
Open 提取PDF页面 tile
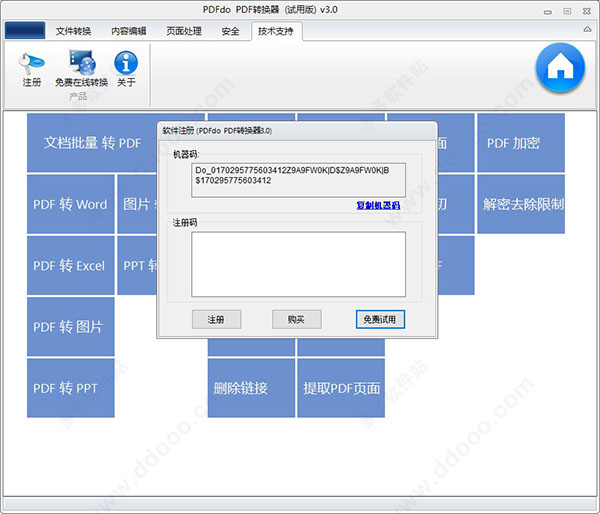point(341,388)
